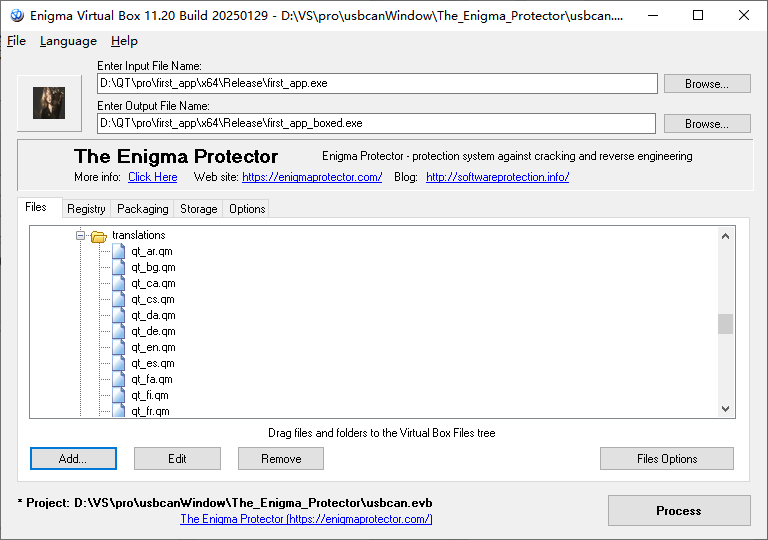768x540 pixels.
Task: Click the application portrait thumbnail image
Action: [49, 103]
